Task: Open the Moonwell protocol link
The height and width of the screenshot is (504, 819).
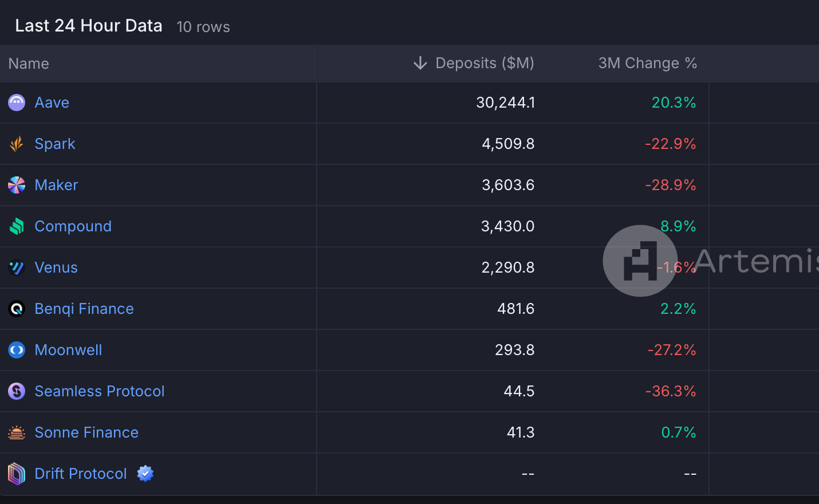Action: [69, 350]
